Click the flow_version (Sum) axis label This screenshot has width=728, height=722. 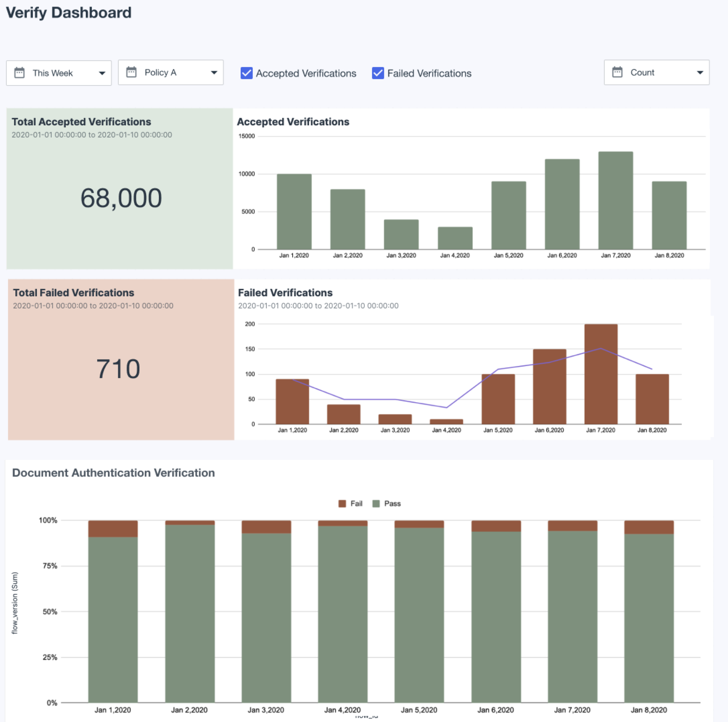[x=15, y=603]
